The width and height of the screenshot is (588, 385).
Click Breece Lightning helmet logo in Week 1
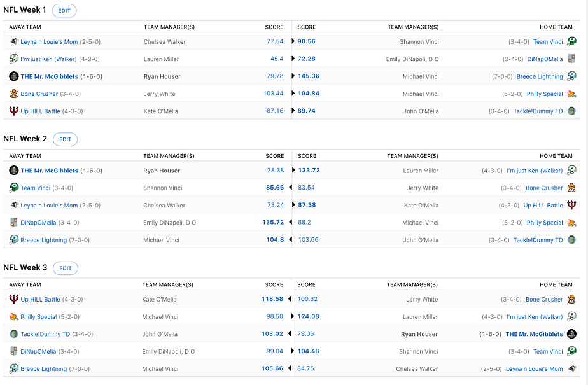571,76
